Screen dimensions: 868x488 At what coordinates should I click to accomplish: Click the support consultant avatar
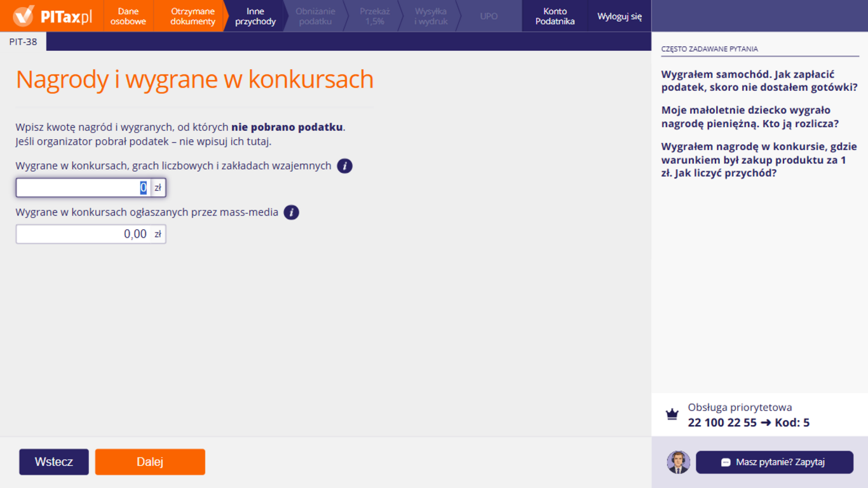pos(678,462)
